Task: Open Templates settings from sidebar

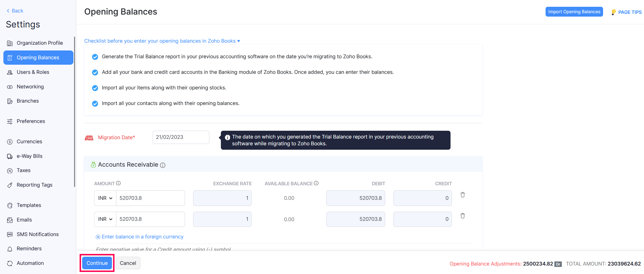Action: coord(29,205)
